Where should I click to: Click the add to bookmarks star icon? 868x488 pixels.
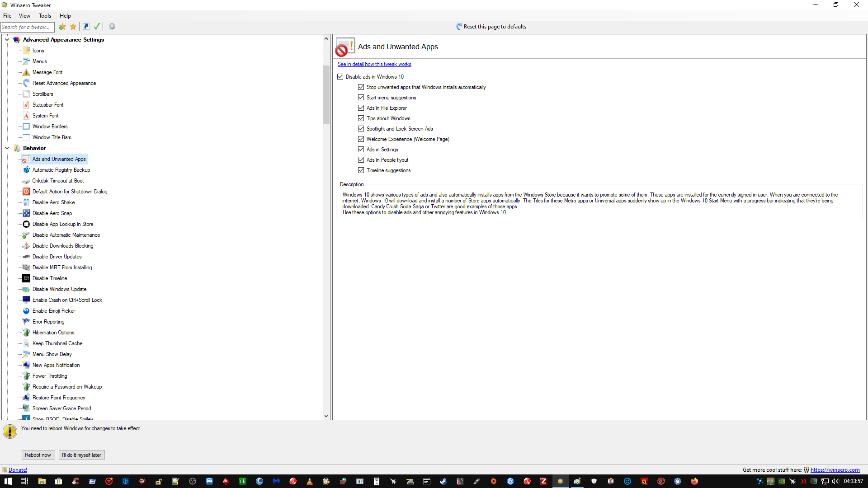click(x=62, y=27)
